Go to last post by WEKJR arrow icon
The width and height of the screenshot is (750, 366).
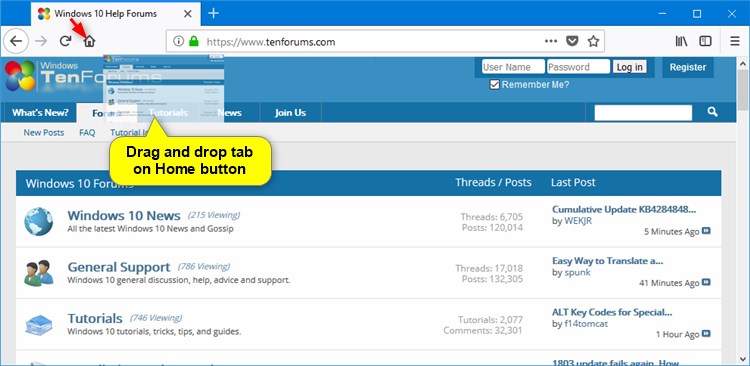point(706,231)
